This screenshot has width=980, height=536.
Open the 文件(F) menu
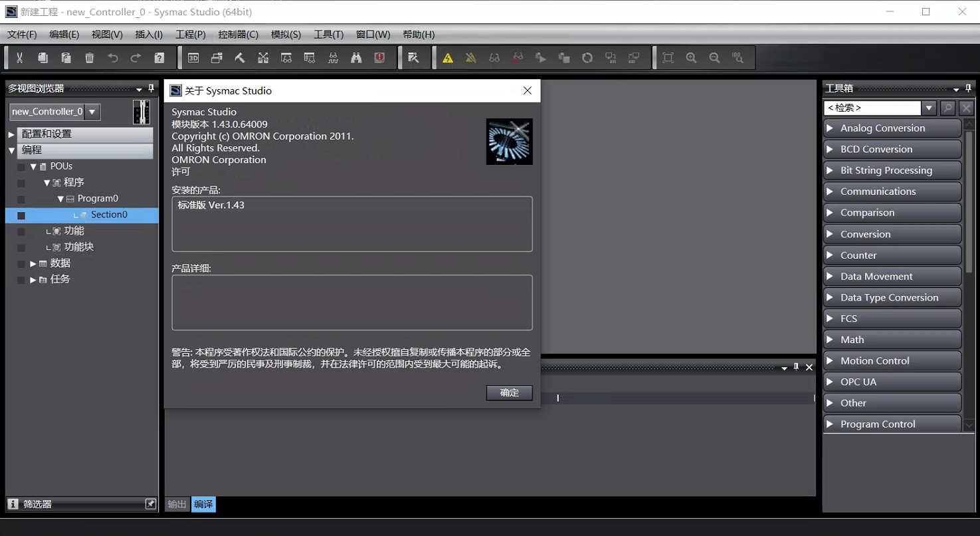point(22,35)
